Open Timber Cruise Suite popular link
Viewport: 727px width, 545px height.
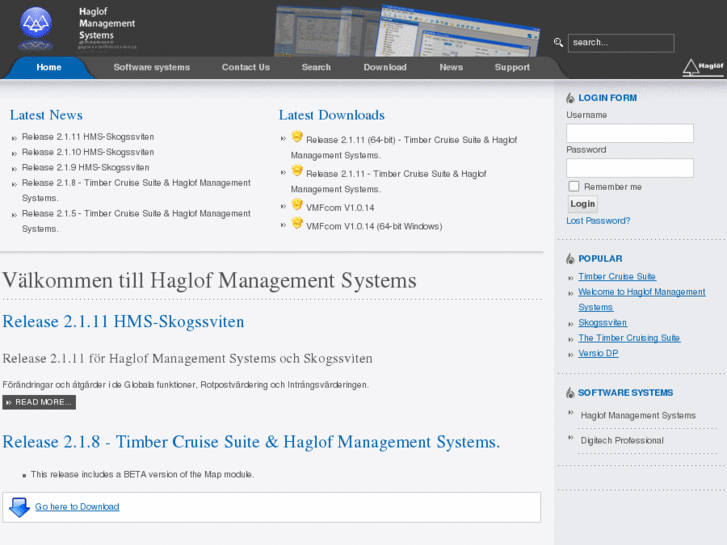(x=617, y=276)
